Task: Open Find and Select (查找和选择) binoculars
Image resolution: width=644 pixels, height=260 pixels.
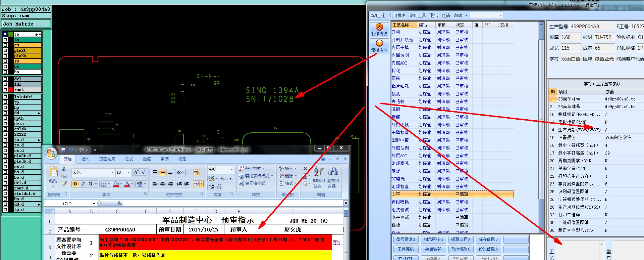Action: [333, 177]
